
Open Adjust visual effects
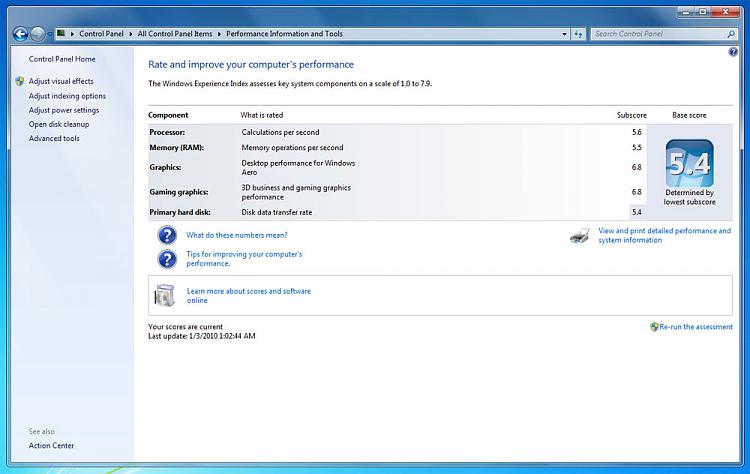pos(61,81)
